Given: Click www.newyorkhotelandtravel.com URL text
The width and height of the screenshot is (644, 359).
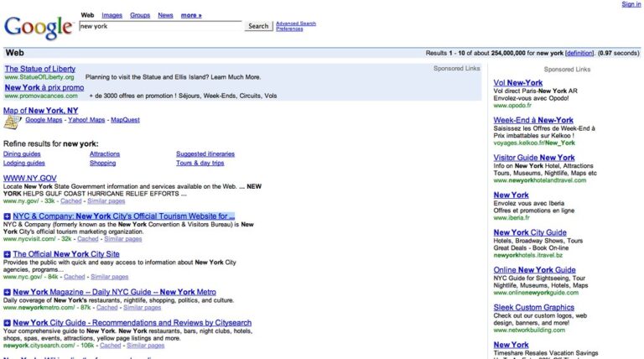Looking at the screenshot, I should point(540,180).
